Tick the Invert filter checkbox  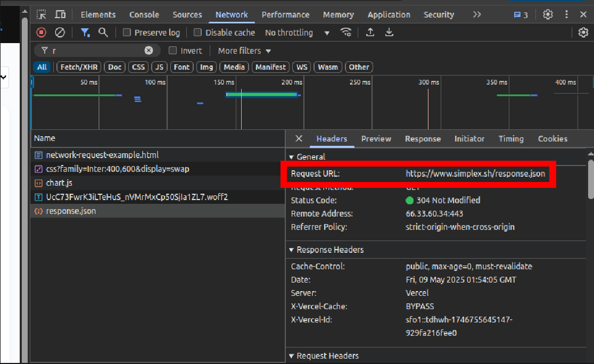pyautogui.click(x=172, y=51)
